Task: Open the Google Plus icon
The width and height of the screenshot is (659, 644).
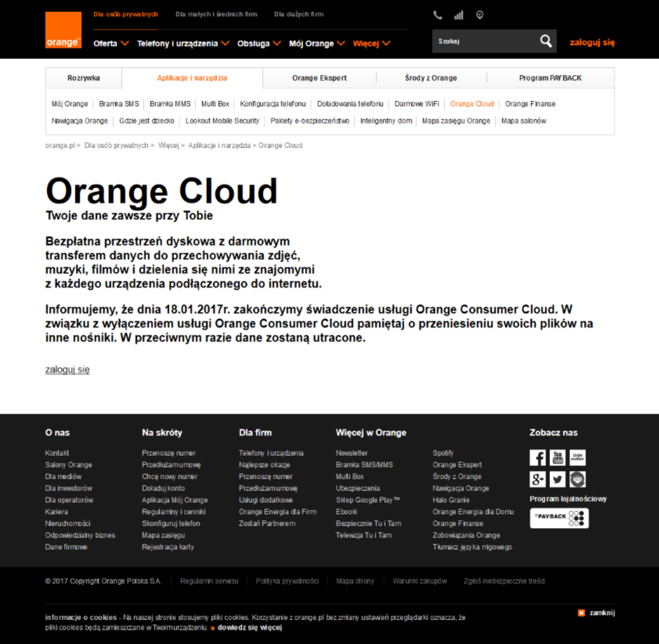Action: click(537, 480)
